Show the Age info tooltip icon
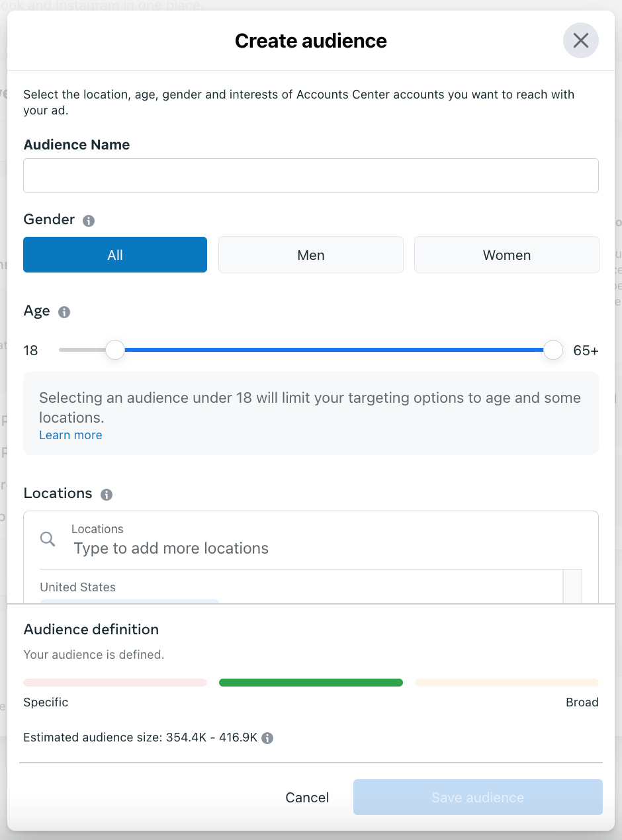This screenshot has height=840, width=622. click(x=64, y=312)
